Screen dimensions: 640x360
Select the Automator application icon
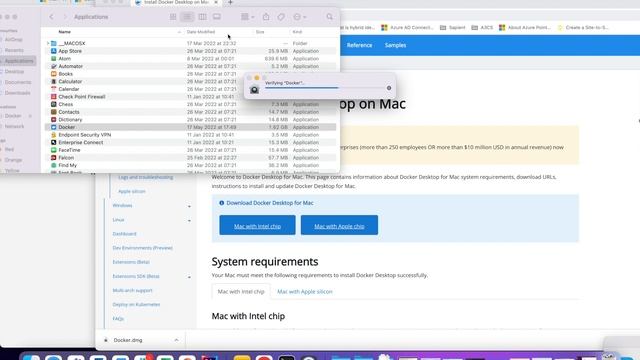53,66
